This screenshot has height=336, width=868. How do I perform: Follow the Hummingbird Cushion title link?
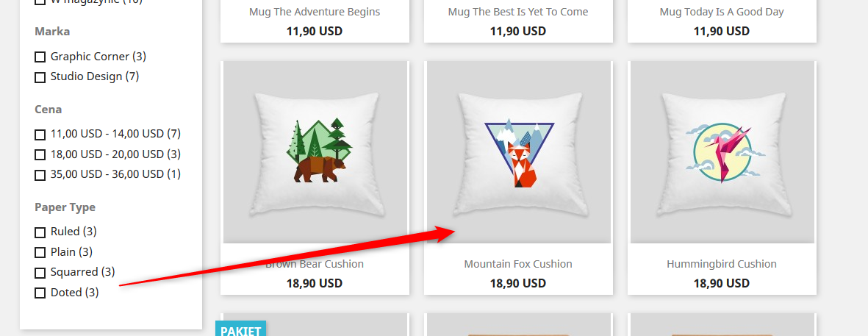[x=722, y=264]
